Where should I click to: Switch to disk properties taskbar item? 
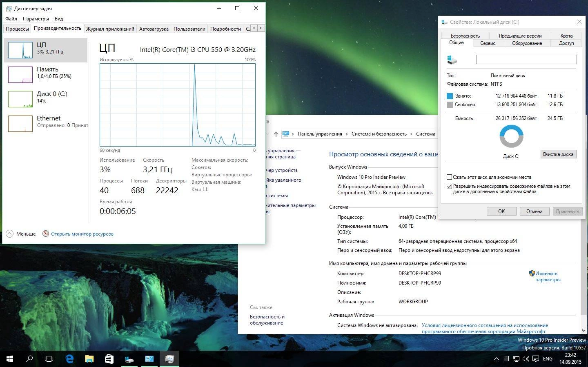(x=129, y=359)
